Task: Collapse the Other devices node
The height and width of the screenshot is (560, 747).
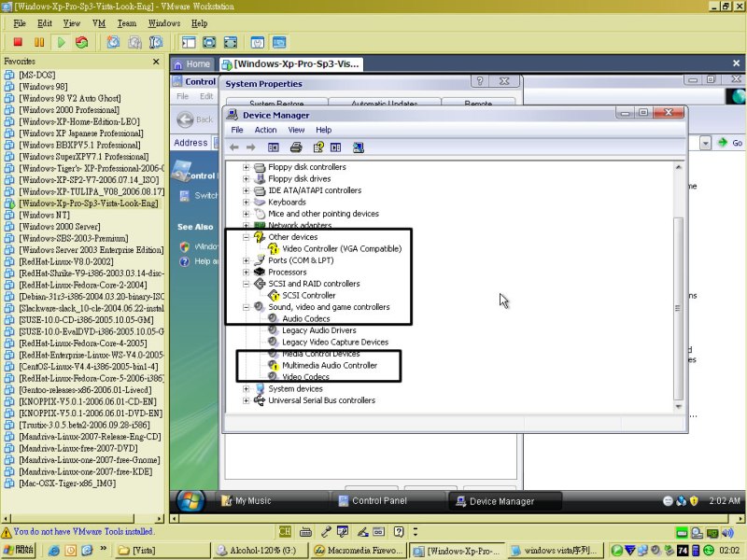Action: pyautogui.click(x=246, y=237)
